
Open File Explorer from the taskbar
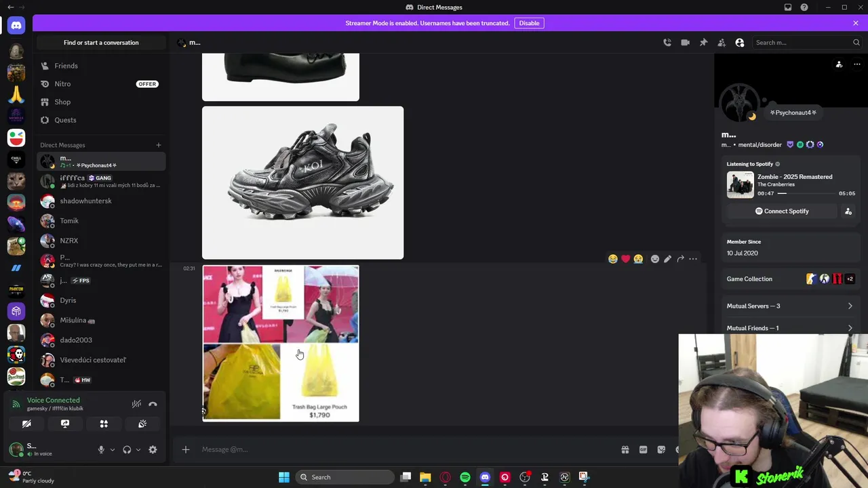point(425,477)
